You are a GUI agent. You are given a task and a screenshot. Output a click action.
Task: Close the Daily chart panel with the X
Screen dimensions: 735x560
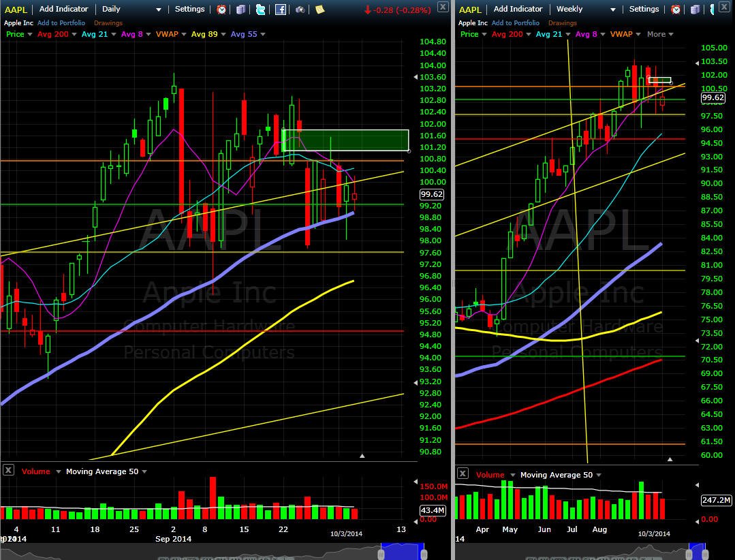click(x=443, y=7)
